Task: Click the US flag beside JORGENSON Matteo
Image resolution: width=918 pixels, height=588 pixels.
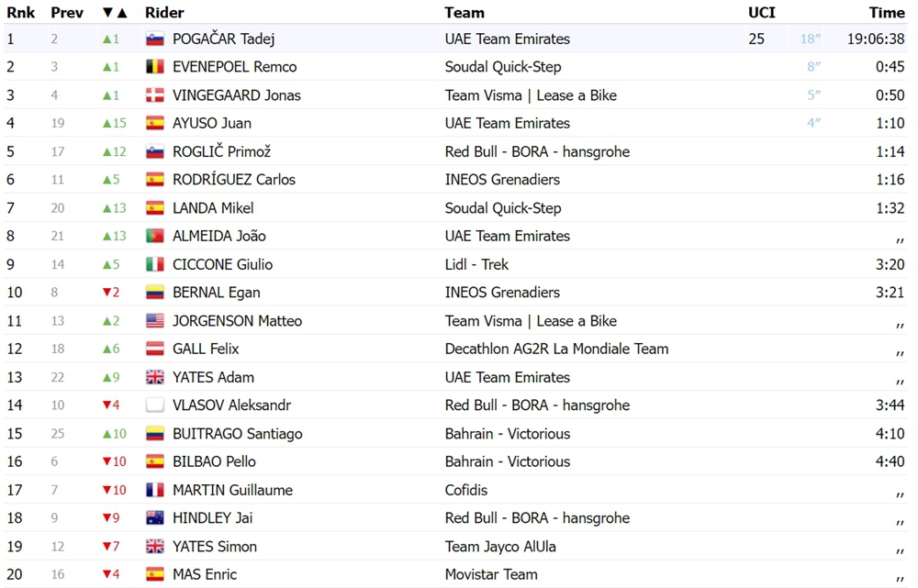Action: point(154,321)
